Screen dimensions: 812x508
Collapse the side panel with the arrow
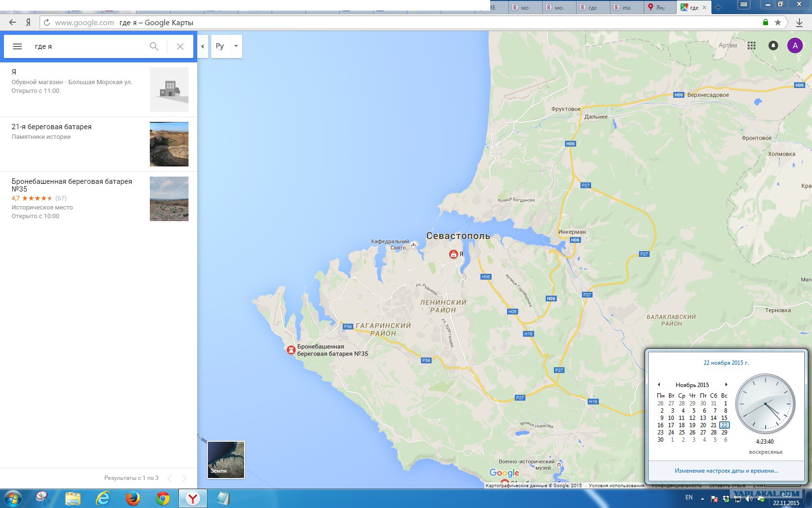click(x=203, y=46)
